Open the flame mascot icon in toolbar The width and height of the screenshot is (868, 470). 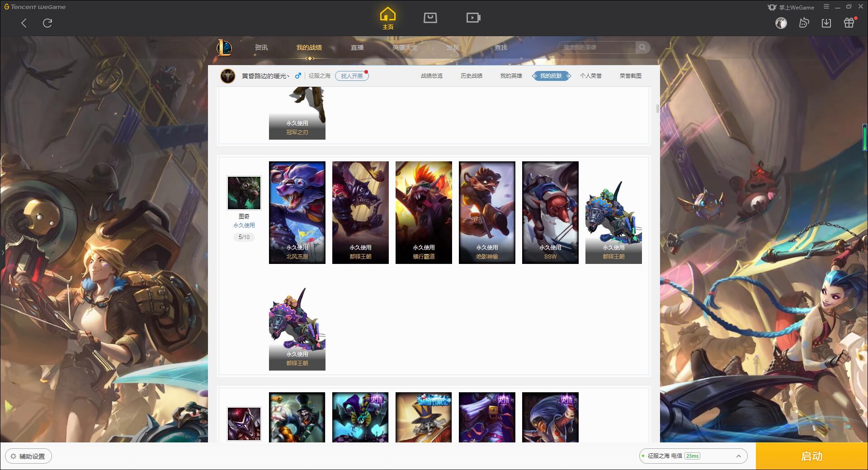804,23
